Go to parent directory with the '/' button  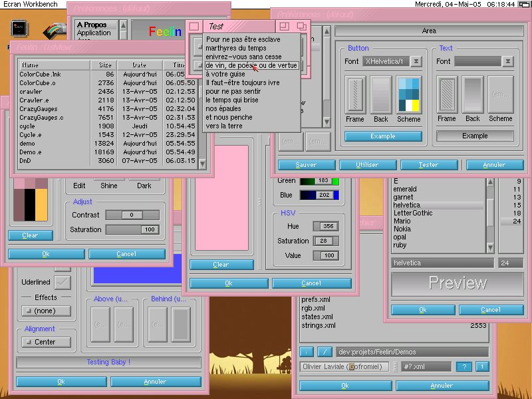click(x=325, y=352)
